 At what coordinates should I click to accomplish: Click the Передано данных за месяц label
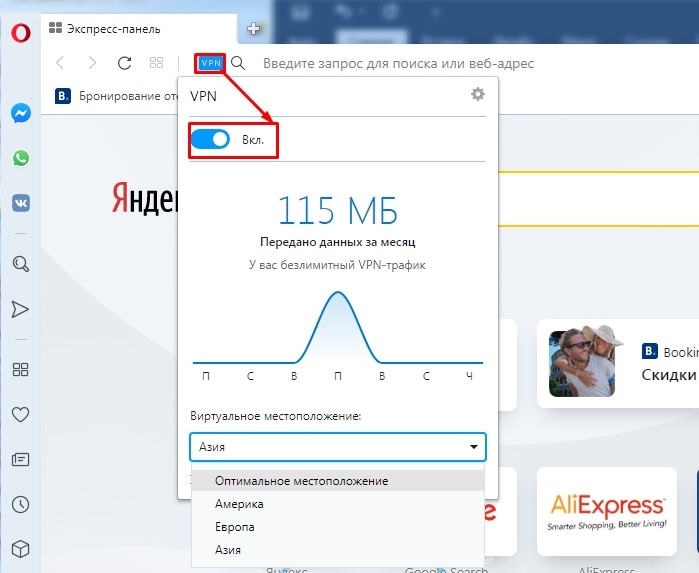tap(337, 242)
